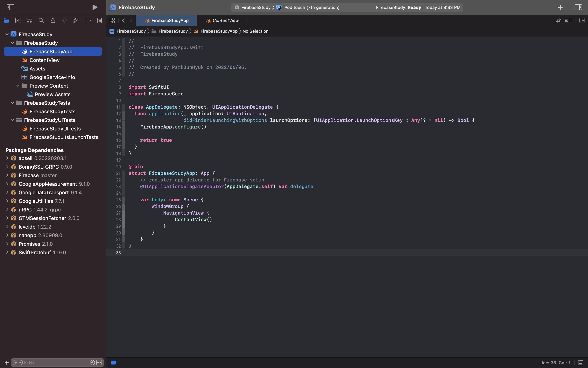Select GTMSessionFetcher 2.0.0 package
The height and width of the screenshot is (368, 588).
click(x=53, y=218)
